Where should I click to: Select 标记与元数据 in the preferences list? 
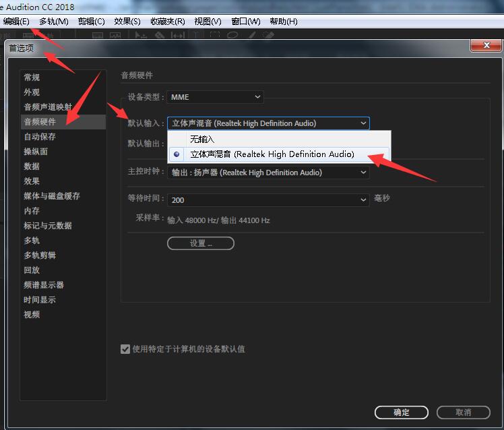(x=63, y=226)
